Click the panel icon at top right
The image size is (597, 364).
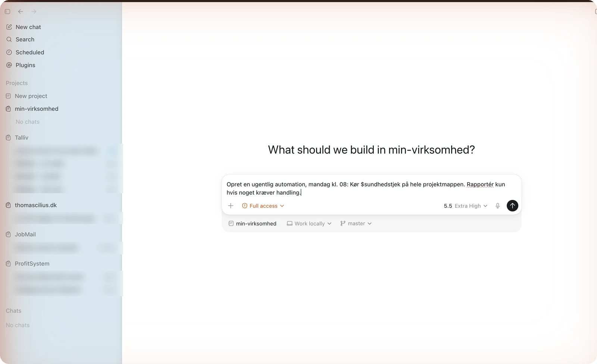coord(596,12)
